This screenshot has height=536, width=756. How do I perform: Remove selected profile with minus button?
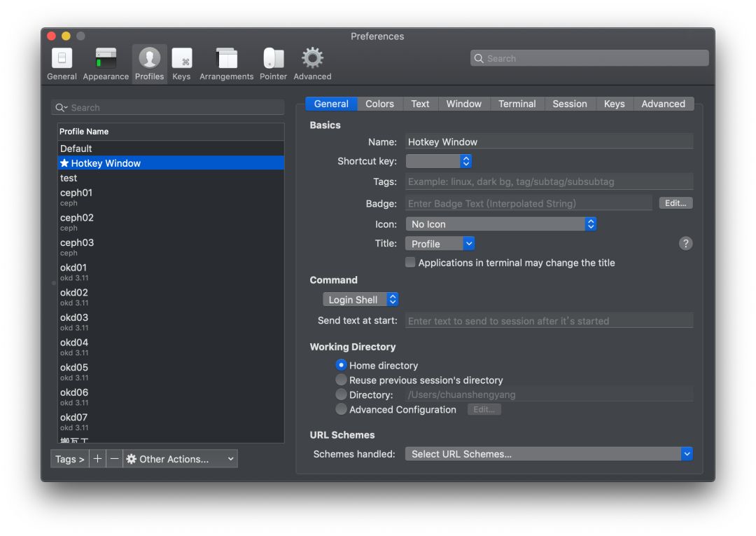point(114,459)
